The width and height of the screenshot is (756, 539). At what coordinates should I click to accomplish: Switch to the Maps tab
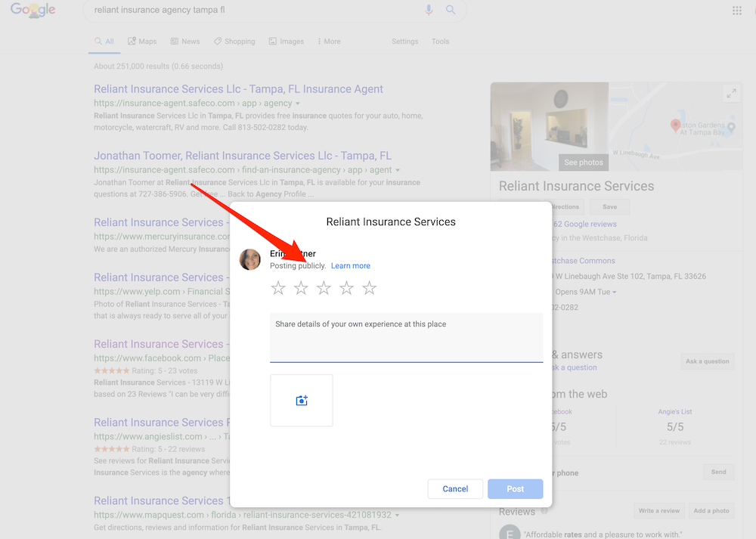(x=142, y=42)
